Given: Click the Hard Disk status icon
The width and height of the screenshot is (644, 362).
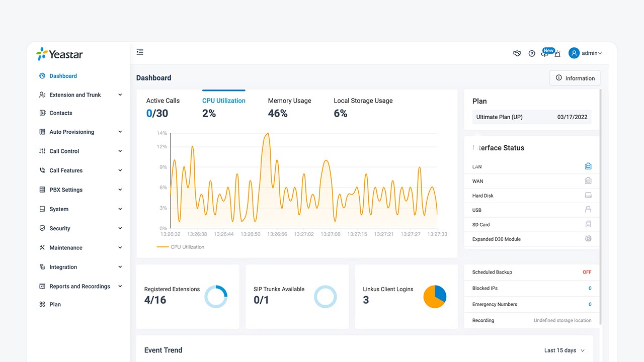Looking at the screenshot, I should 588,195.
